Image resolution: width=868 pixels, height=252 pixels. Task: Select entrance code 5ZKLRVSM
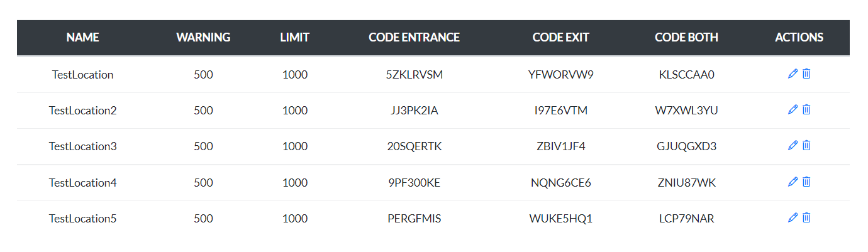[x=414, y=75]
